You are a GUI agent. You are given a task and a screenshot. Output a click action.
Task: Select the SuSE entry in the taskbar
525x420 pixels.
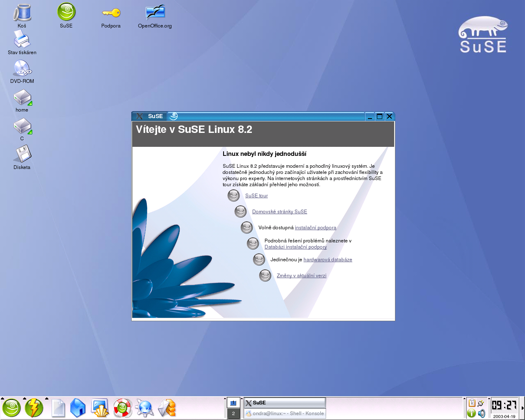click(285, 403)
